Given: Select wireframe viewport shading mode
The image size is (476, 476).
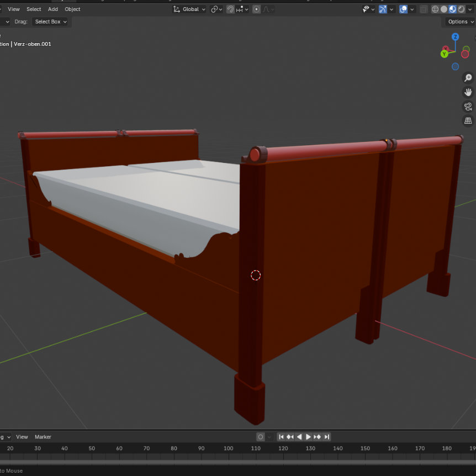Looking at the screenshot, I should click(x=435, y=9).
